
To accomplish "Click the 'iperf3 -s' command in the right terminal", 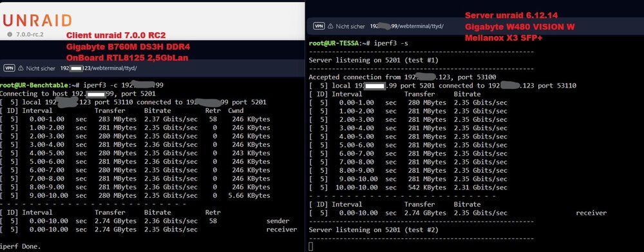I will (x=390, y=43).
